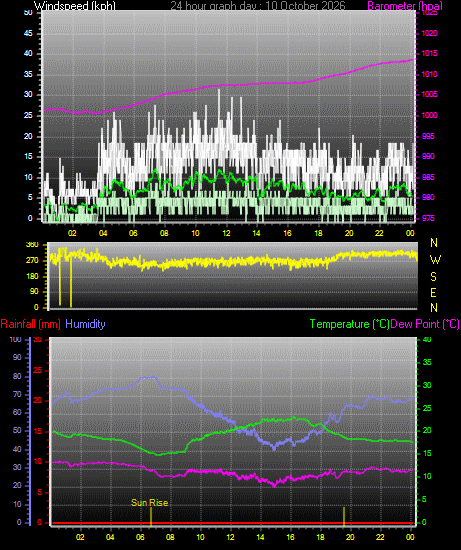Click the S compass label beside direction chart

[434, 276]
